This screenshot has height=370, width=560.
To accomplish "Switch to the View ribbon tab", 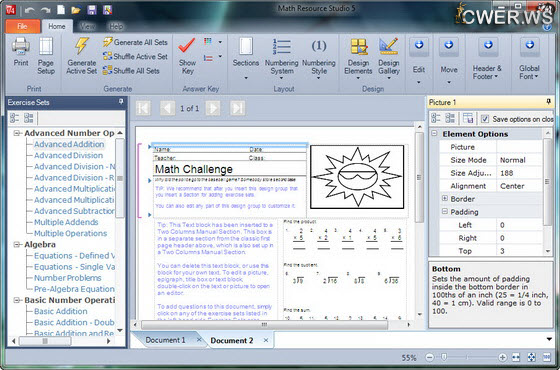I will (x=87, y=26).
